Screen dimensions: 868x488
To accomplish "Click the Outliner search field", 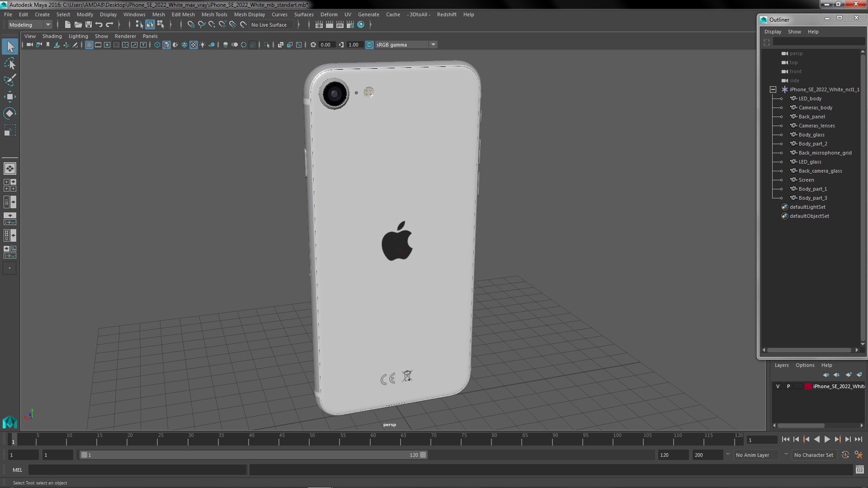I will [x=818, y=42].
